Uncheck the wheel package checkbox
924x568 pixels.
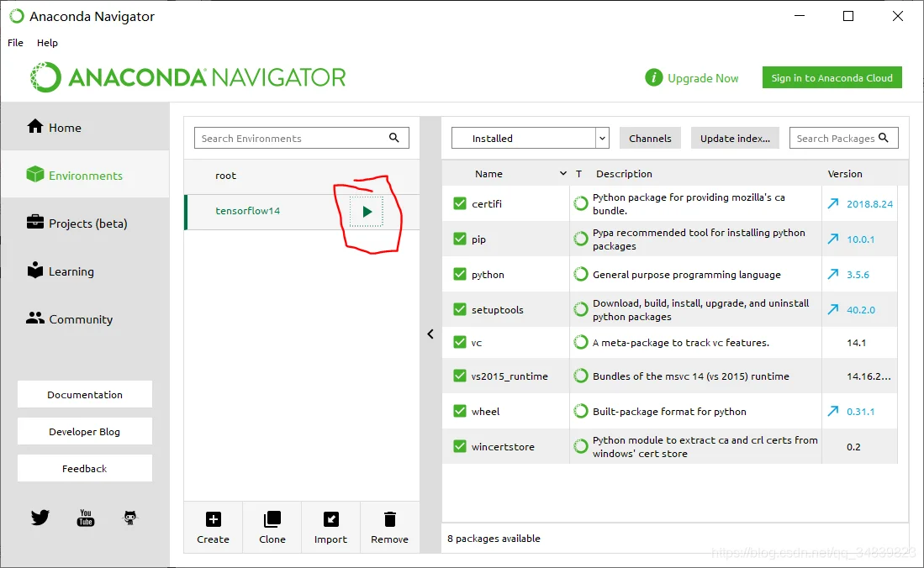[460, 411]
